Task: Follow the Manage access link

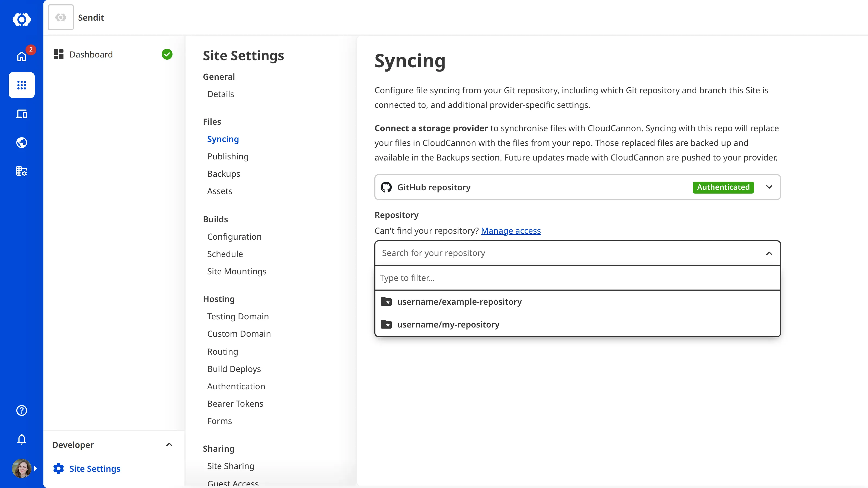Action: [510, 231]
